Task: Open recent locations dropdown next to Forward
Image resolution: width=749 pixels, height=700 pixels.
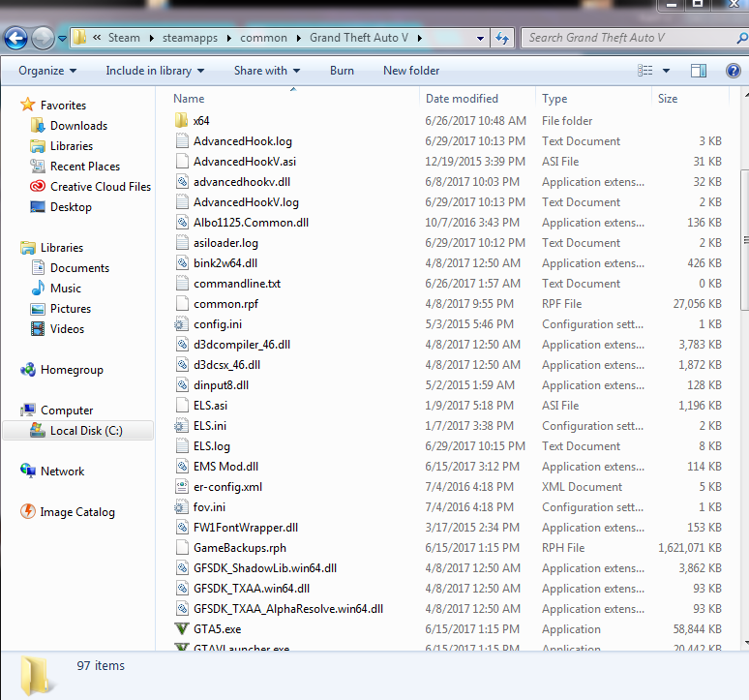Action: pos(62,38)
